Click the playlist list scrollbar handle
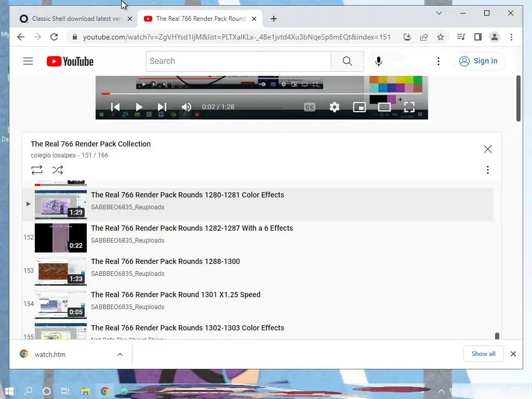The width and height of the screenshot is (532, 399). point(497,336)
